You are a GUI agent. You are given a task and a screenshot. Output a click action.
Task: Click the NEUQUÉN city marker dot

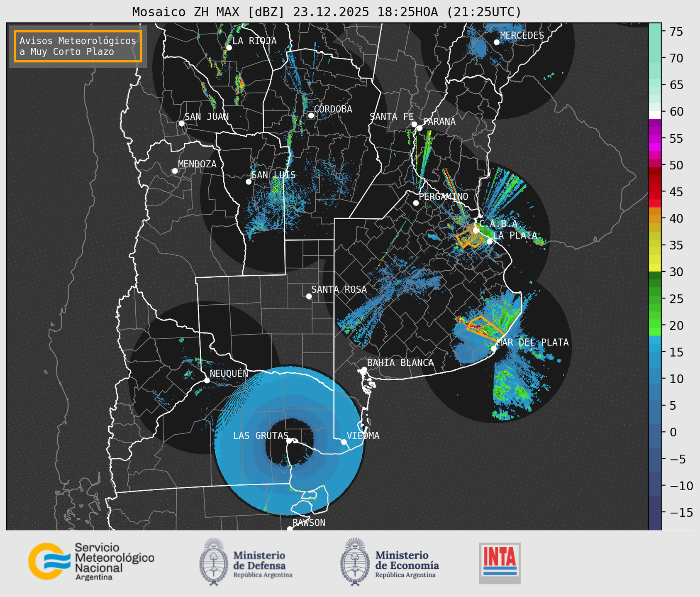coord(207,380)
